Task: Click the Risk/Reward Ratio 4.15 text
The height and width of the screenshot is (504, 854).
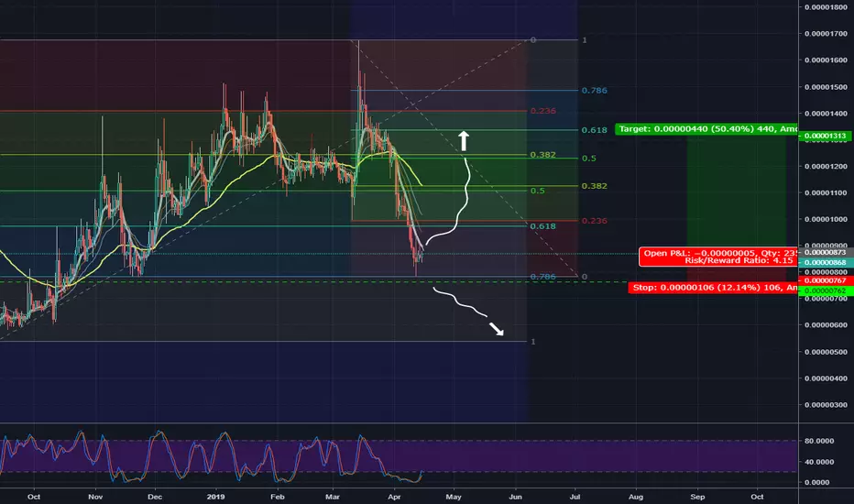Action: (739, 260)
